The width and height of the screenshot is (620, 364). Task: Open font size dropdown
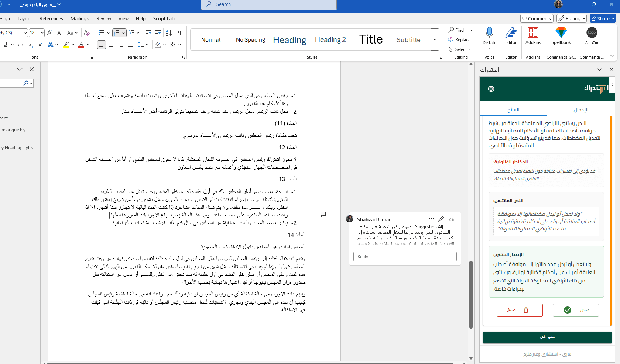point(42,33)
